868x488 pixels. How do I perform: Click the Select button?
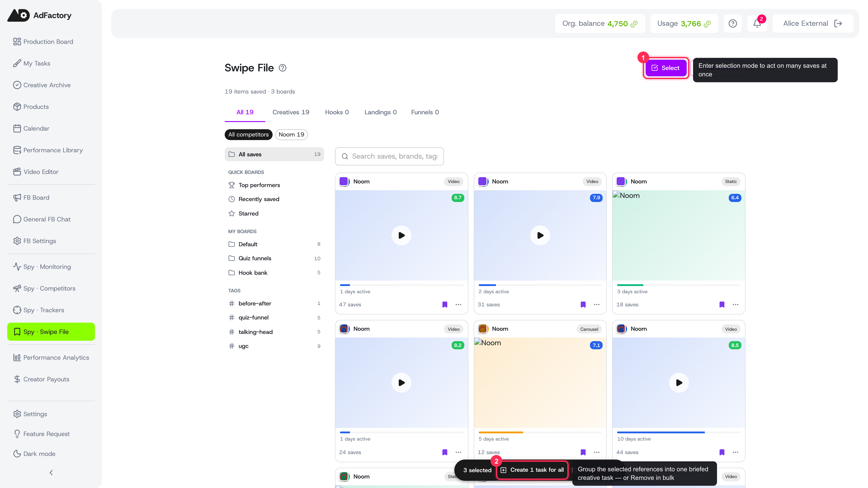coord(665,68)
